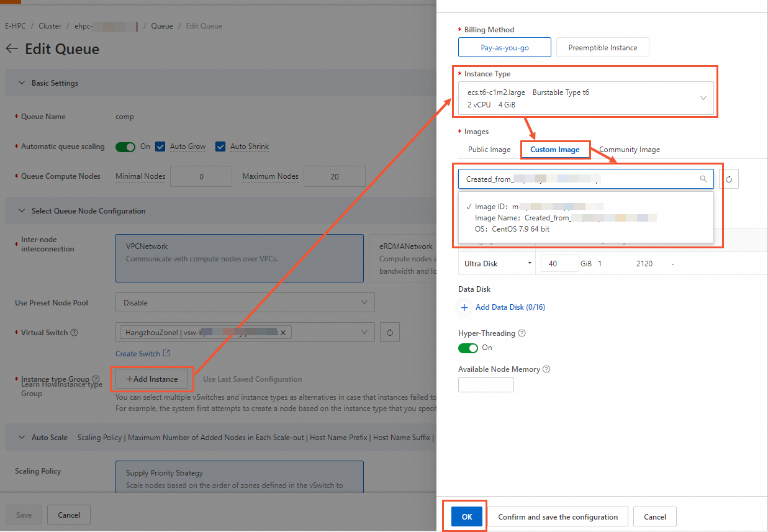
Task: Uncheck the Auto Grow checkbox
Action: pyautogui.click(x=160, y=147)
